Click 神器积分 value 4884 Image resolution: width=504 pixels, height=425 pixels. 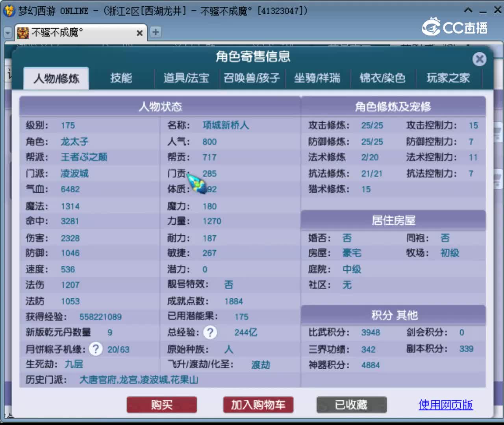[371, 365]
